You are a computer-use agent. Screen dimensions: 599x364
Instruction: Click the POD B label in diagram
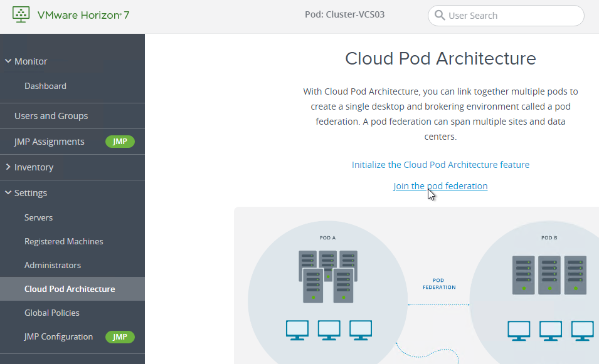tap(549, 237)
